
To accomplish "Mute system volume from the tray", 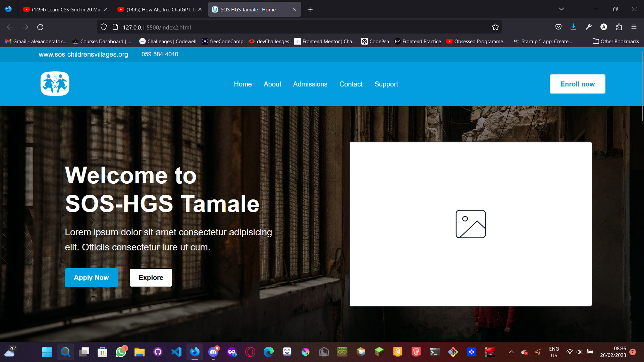I will [579, 352].
